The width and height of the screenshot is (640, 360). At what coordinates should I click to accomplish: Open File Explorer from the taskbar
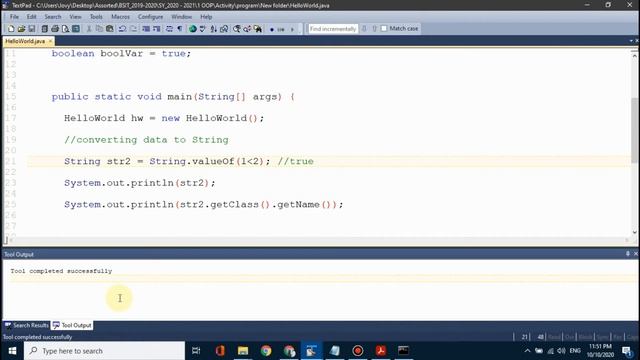pos(243,351)
